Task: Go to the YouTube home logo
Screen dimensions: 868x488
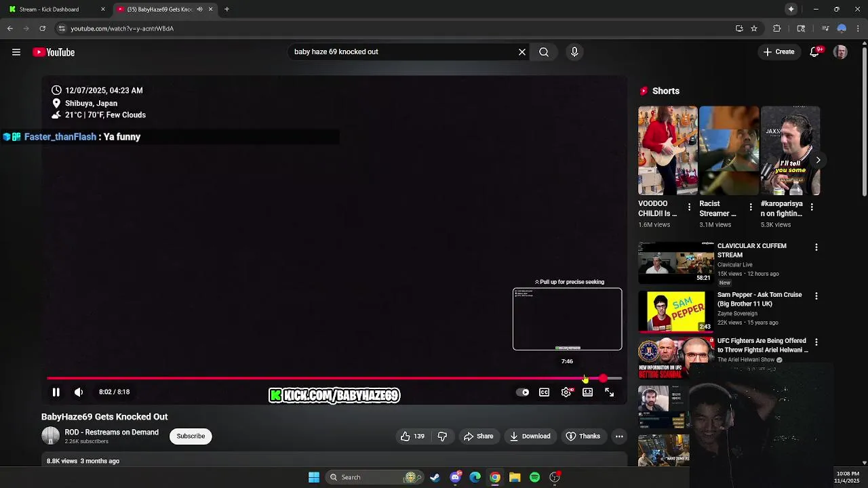Action: [x=54, y=52]
